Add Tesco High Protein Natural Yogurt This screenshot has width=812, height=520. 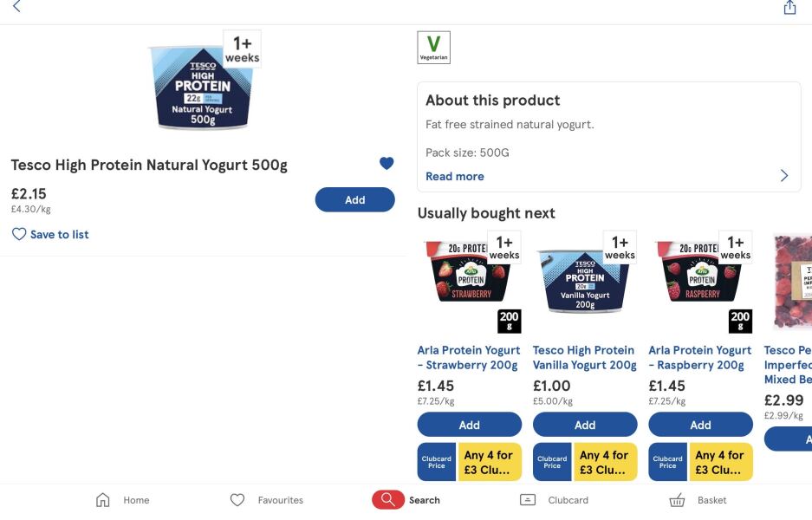pyautogui.click(x=354, y=200)
